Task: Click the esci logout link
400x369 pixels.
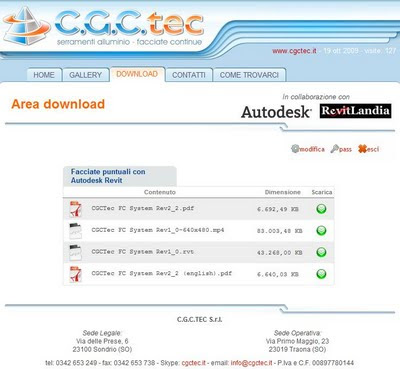Action: [373, 149]
